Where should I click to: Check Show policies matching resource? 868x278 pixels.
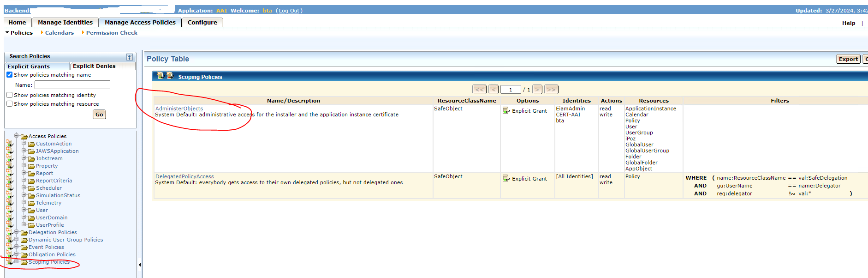click(10, 104)
